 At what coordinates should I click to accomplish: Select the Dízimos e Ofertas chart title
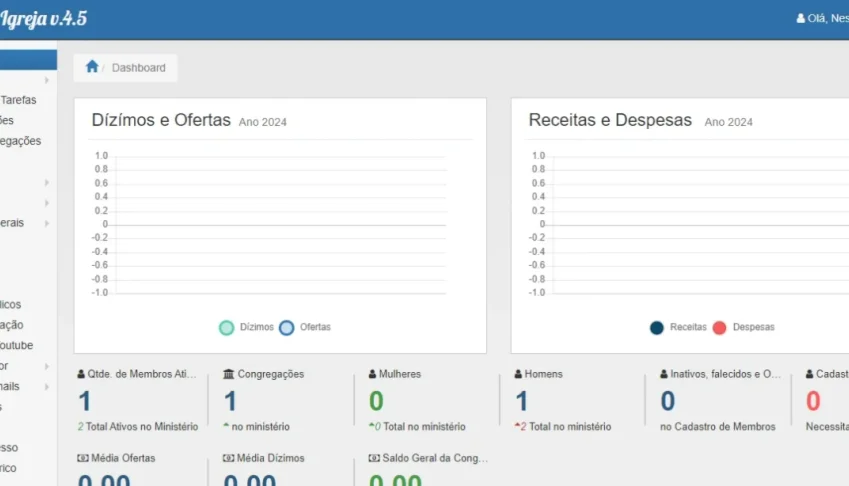(161, 120)
